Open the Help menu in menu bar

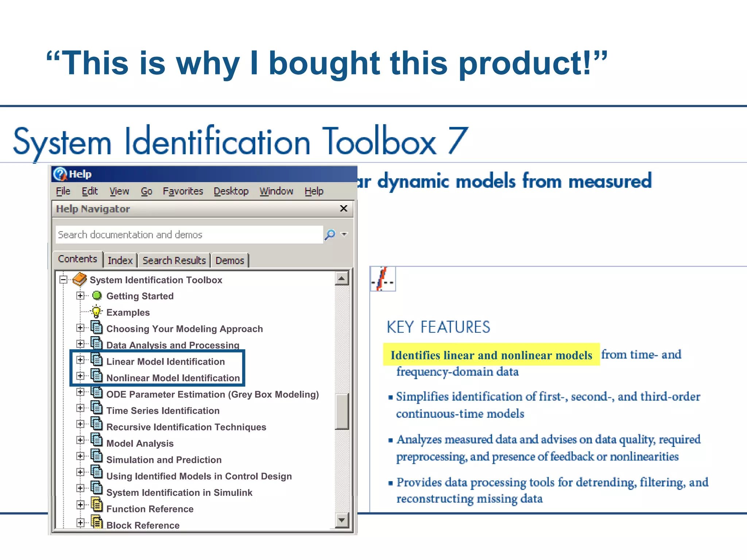pyautogui.click(x=314, y=191)
